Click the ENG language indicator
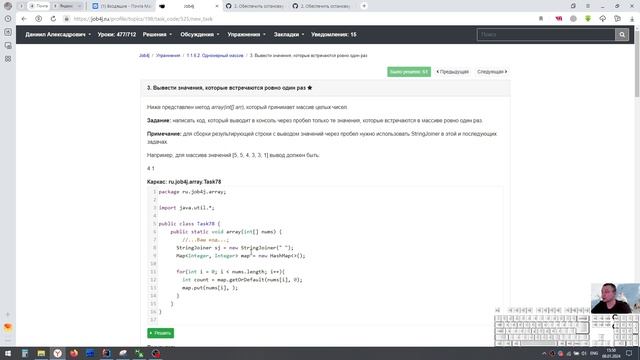 594,353
